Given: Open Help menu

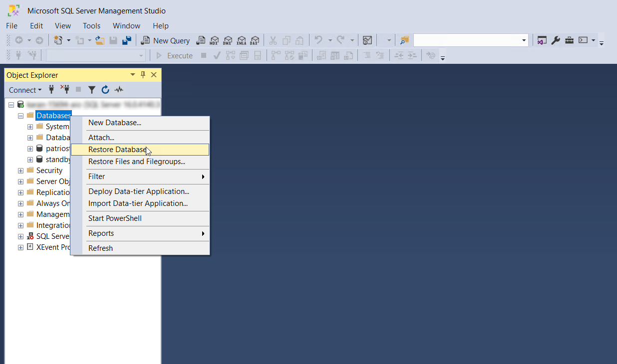Looking at the screenshot, I should 161,25.
